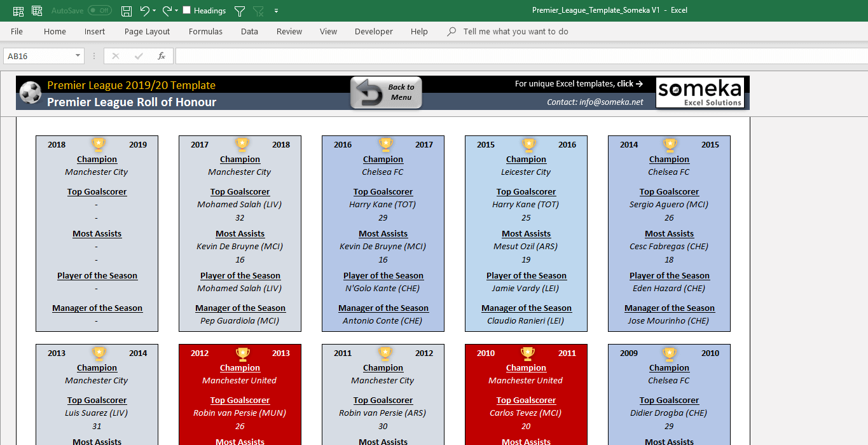This screenshot has width=868, height=445.
Task: Click the second freeze-panes style grid icon
Action: (x=37, y=11)
